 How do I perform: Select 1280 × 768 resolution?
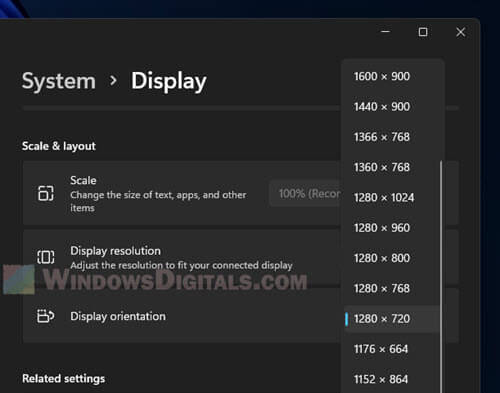pyautogui.click(x=392, y=288)
